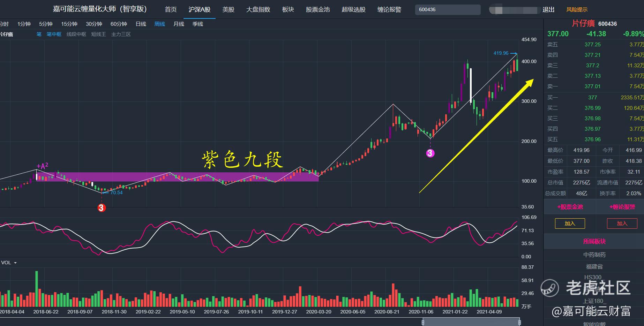Screen dimensions: 644x326
Task: Click the 买一 price 377
Action: pyautogui.click(x=593, y=98)
